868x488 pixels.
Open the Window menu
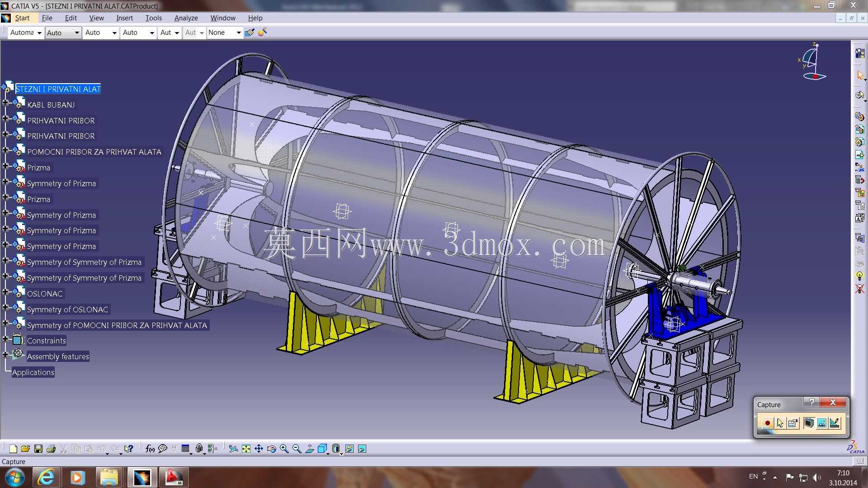coord(223,18)
